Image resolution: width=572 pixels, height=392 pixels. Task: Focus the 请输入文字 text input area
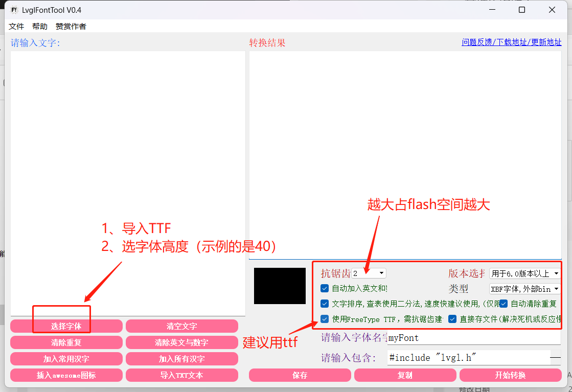tap(128, 183)
